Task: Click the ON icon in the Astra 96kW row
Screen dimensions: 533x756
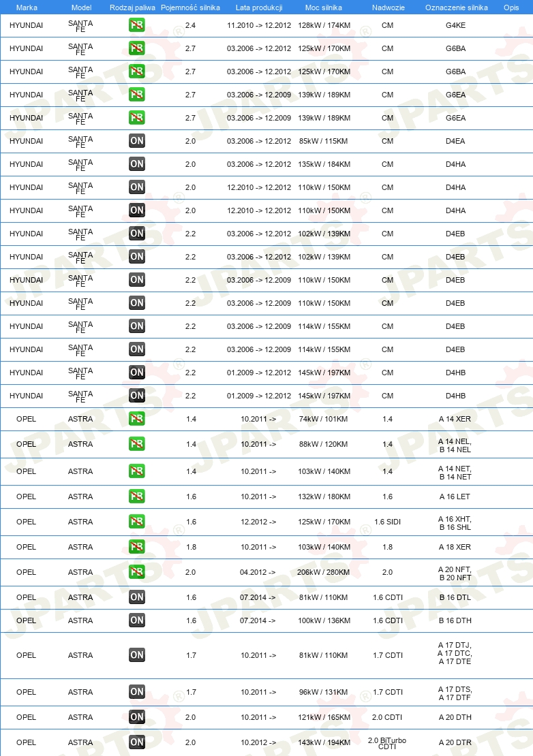Action: pos(137,692)
